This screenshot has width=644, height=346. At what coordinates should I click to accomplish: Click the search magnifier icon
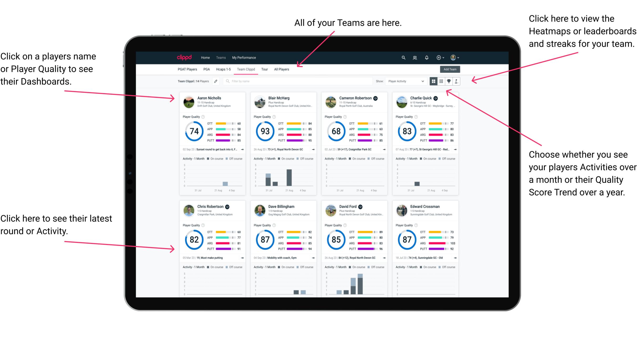[x=403, y=57]
